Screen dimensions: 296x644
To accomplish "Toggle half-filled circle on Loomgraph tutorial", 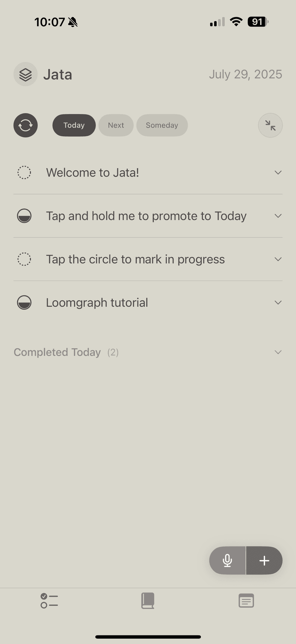I will [24, 302].
